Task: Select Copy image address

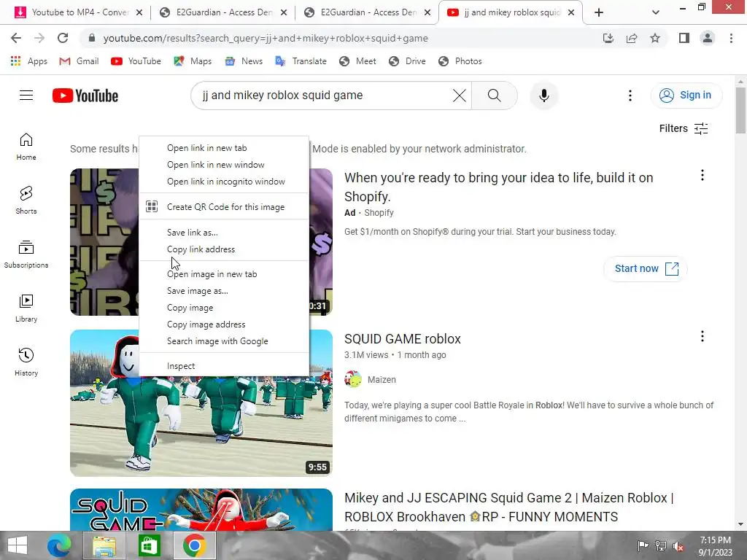Action: pyautogui.click(x=225, y=324)
